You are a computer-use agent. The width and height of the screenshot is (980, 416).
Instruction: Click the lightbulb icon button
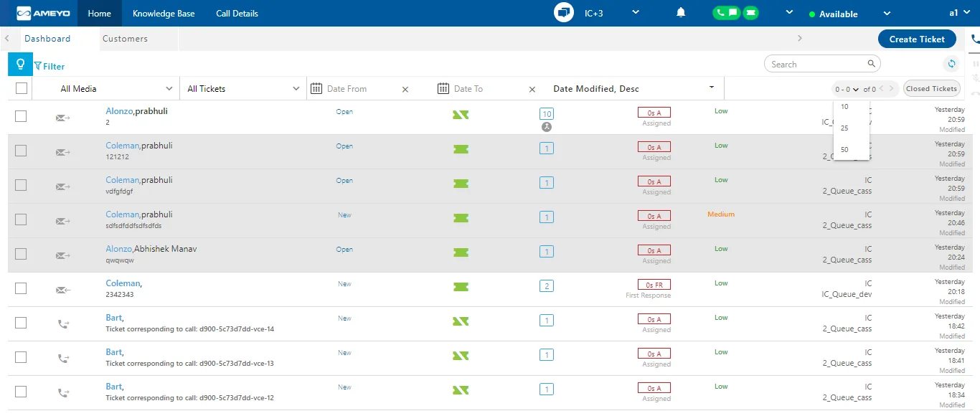coord(20,65)
